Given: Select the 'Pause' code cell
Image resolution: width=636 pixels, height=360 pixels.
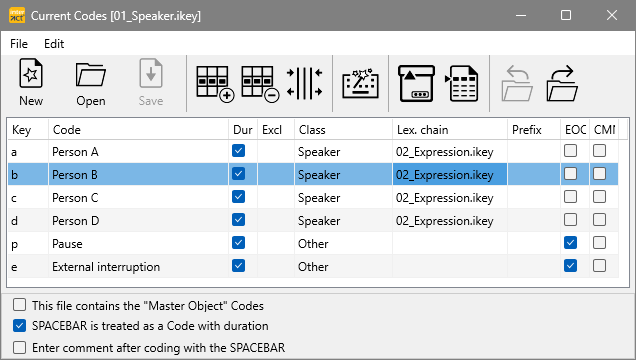Looking at the screenshot, I should (138, 244).
